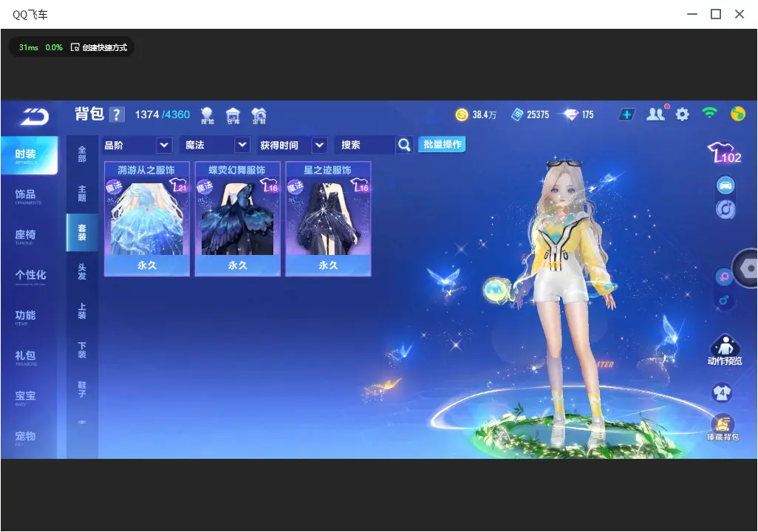Select the 蝶荧幻舞服饰 outfit card
Viewport: 758px width, 532px height.
[237, 219]
